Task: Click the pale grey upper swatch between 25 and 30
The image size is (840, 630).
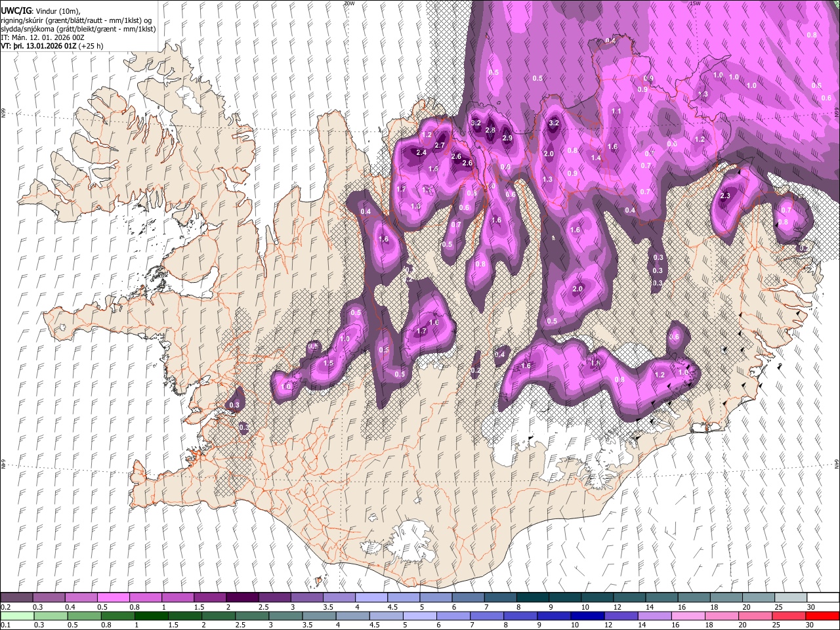Action: point(791,598)
